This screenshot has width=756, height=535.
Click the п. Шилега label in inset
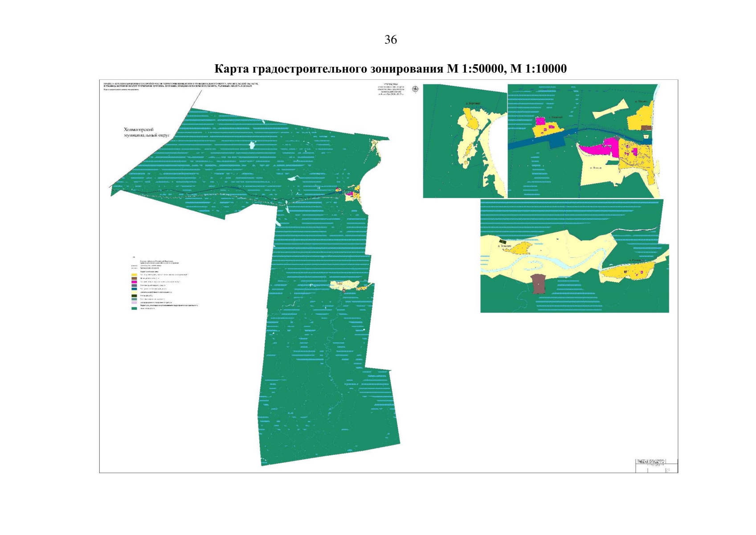tap(641, 102)
